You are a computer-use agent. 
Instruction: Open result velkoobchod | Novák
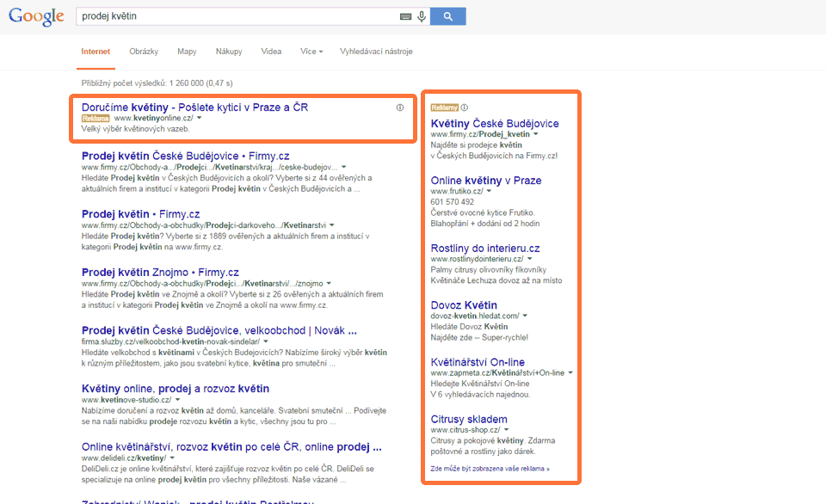tap(219, 331)
